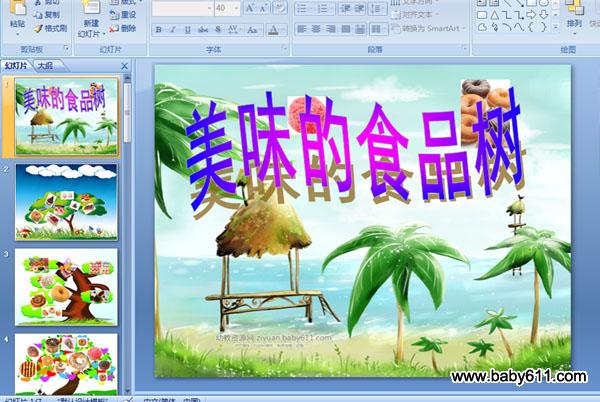Open the font size dropdown

[x=236, y=8]
